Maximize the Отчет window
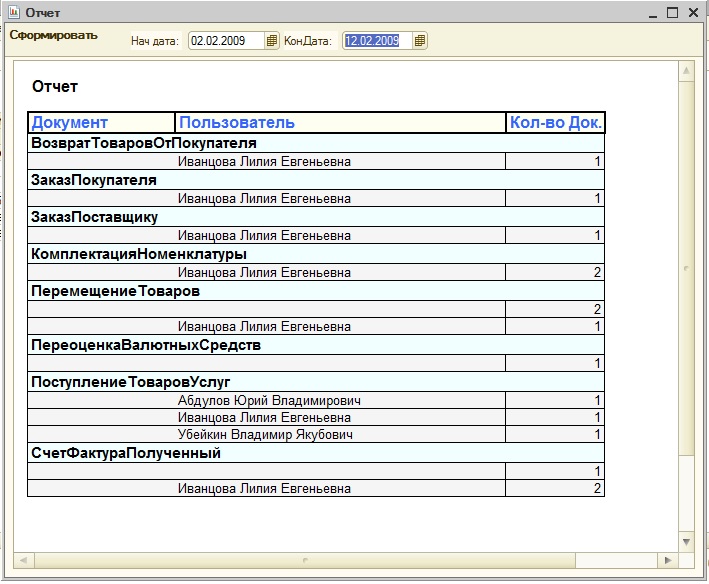The height and width of the screenshot is (584, 709). coord(672,13)
